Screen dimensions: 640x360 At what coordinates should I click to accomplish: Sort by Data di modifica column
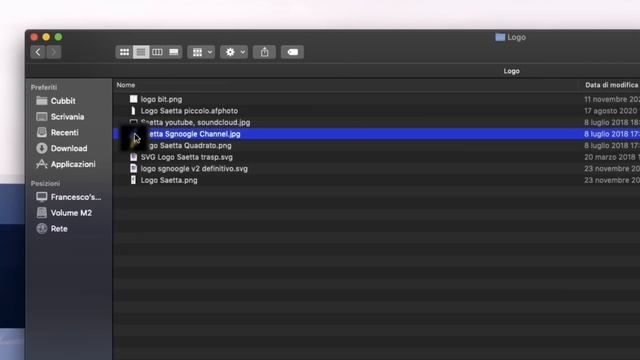(x=611, y=85)
